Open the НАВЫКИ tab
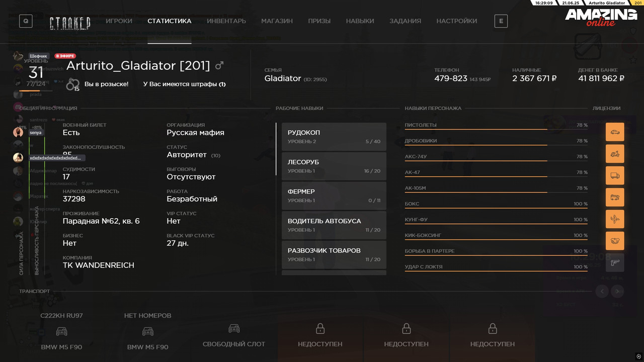This screenshot has height=362, width=644. (360, 21)
